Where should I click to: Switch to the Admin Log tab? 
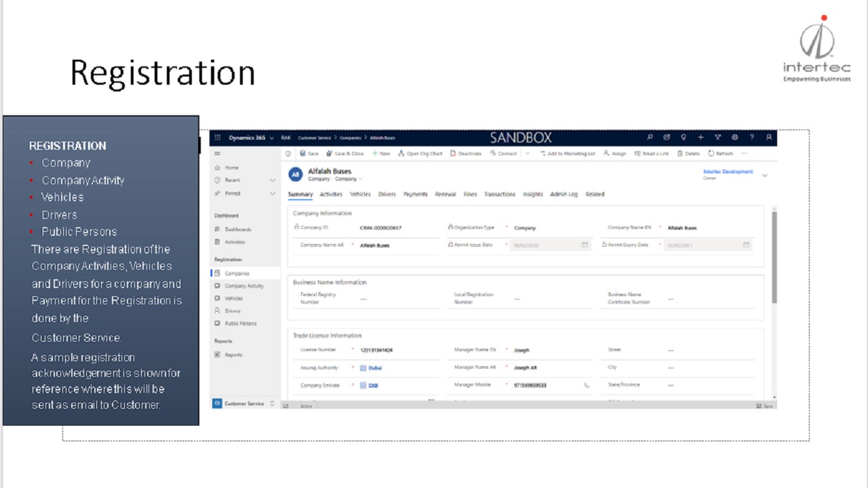click(564, 195)
